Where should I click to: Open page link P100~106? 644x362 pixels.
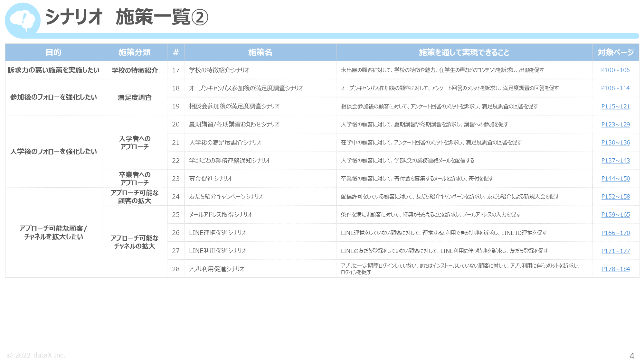(615, 70)
